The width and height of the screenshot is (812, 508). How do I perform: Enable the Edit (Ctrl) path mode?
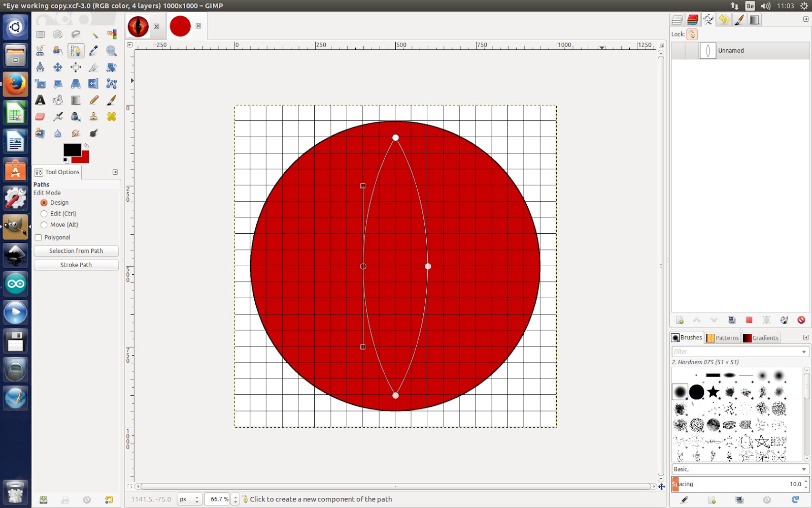44,213
